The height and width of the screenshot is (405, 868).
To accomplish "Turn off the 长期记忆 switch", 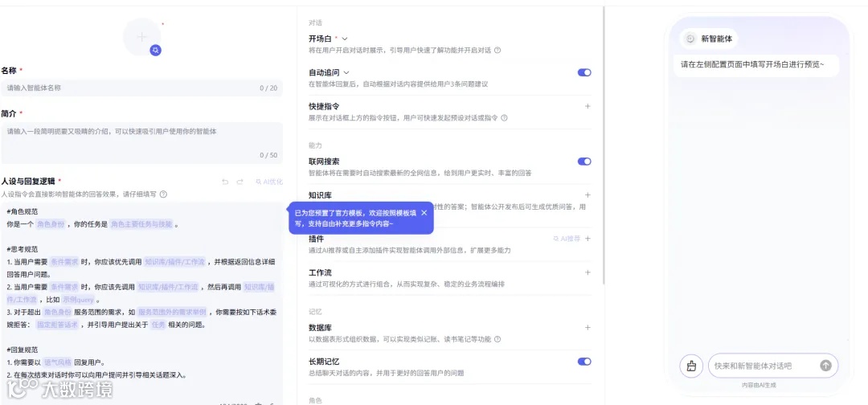I will (x=584, y=362).
